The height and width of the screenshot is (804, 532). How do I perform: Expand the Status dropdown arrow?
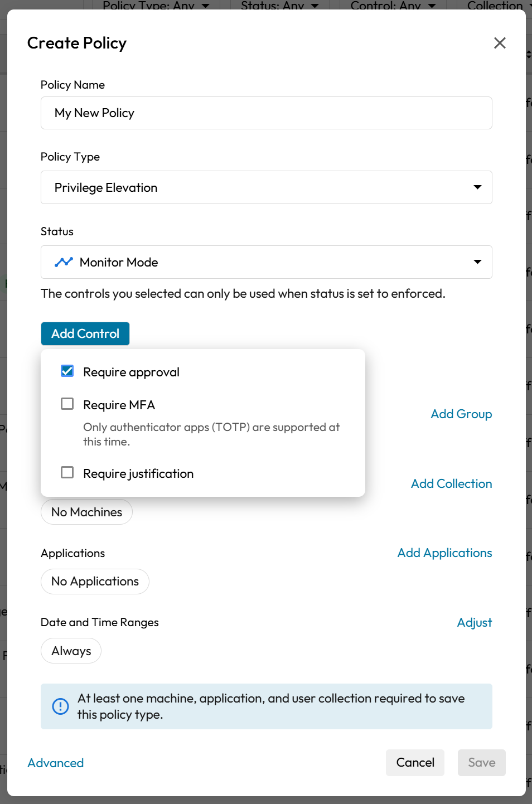[477, 262]
